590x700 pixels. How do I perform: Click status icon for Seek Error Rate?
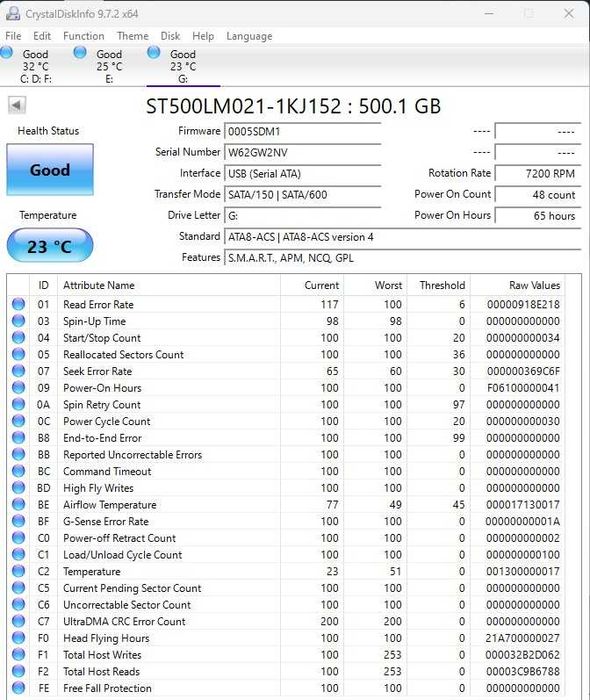click(x=18, y=371)
